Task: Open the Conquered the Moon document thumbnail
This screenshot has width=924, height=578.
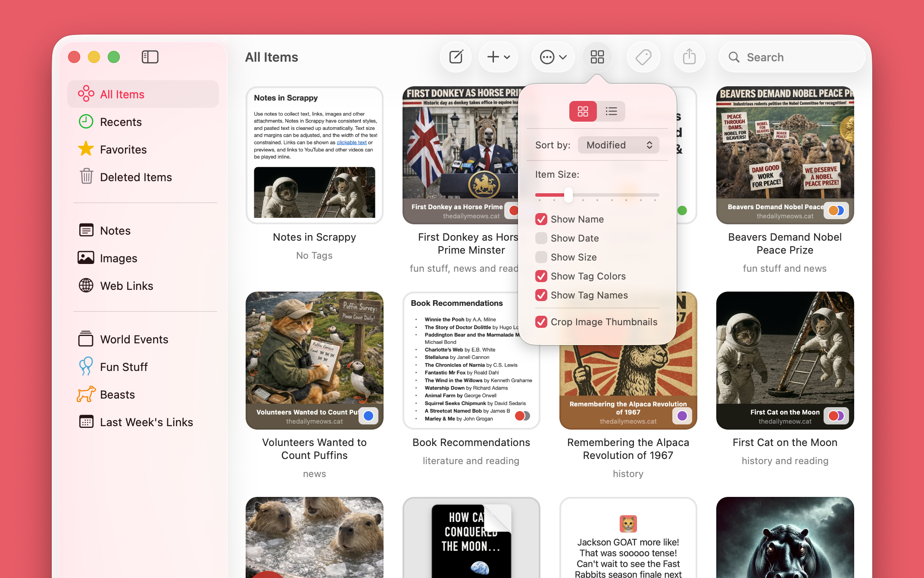Action: 471,537
